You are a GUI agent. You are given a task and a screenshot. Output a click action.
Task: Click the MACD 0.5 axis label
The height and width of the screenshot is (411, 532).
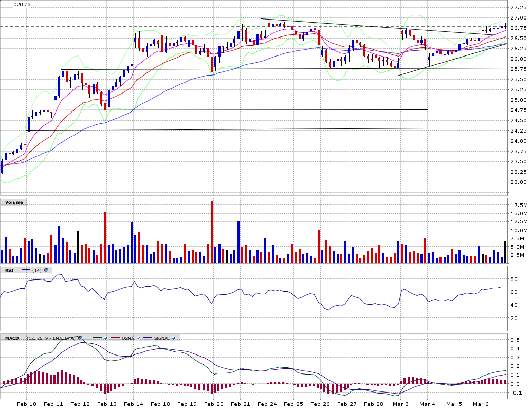click(515, 340)
